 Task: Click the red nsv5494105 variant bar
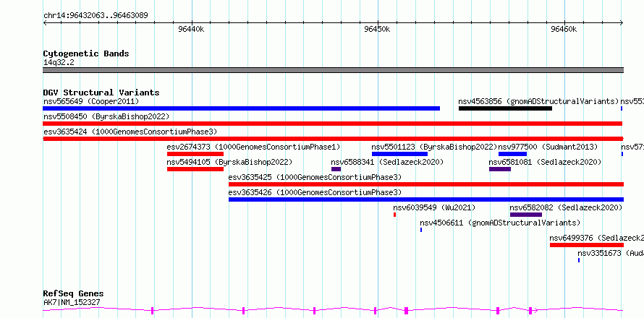195,169
